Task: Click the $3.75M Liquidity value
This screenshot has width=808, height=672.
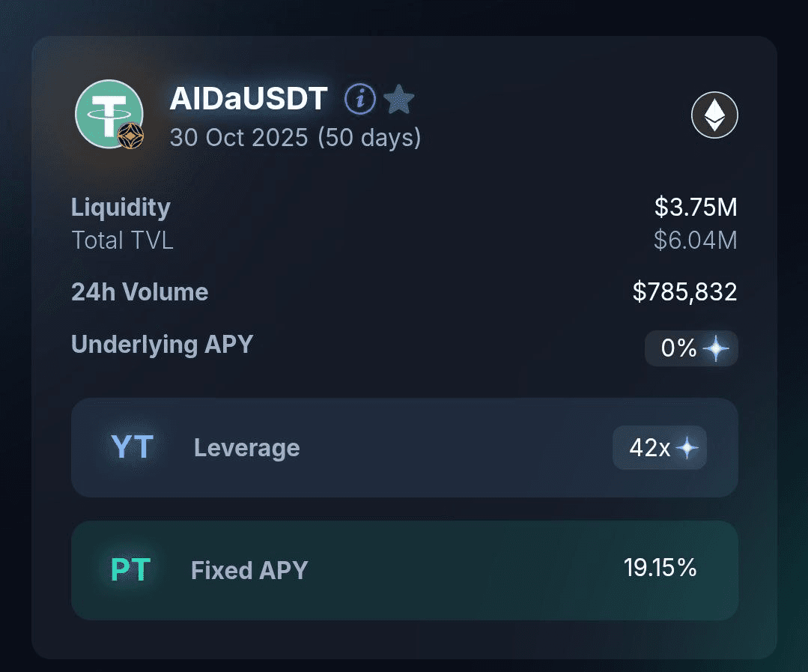Action: tap(696, 207)
